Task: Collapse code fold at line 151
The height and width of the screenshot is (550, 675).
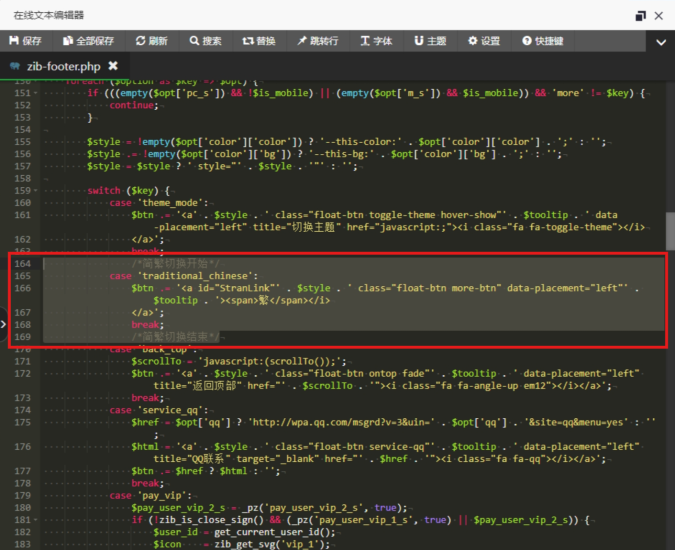Action: tap(36, 93)
